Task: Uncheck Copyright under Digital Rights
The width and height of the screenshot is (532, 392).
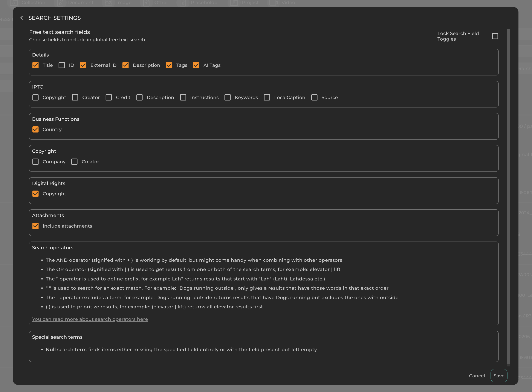Action: tap(35, 194)
